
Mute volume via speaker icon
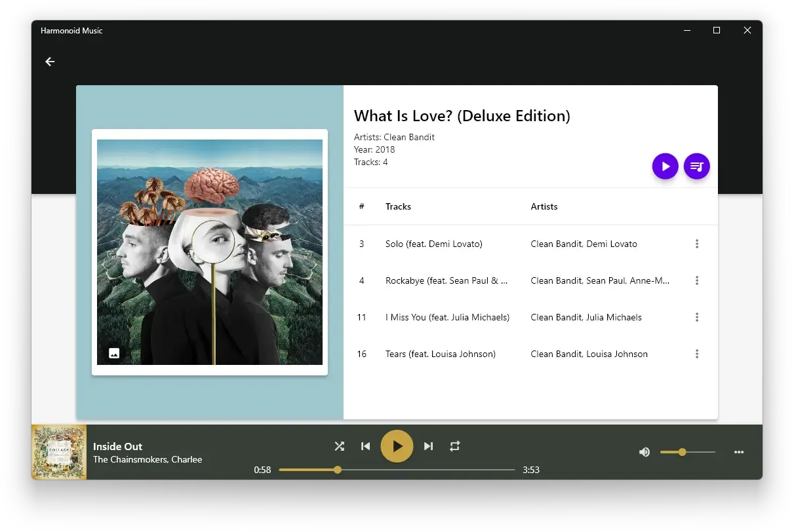coord(645,452)
